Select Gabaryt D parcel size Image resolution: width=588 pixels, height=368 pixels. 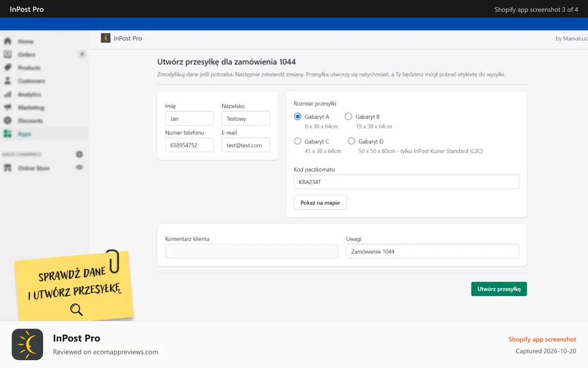point(351,141)
